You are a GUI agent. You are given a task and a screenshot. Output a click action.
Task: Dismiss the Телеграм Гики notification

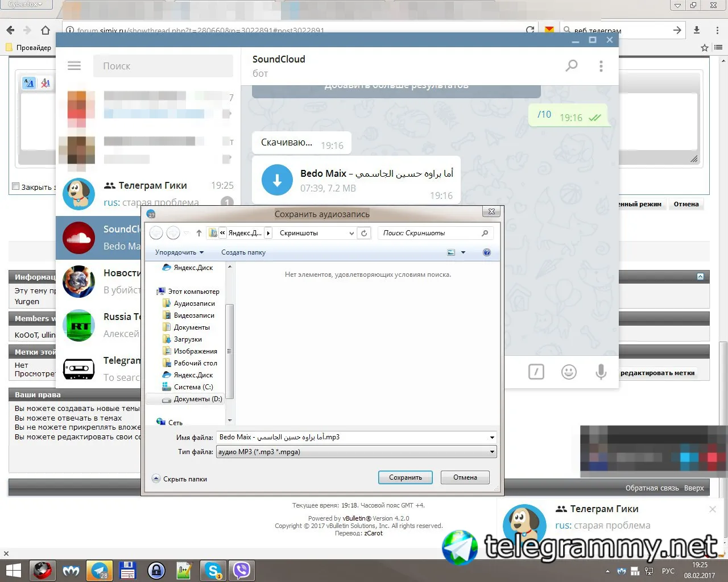(x=713, y=509)
